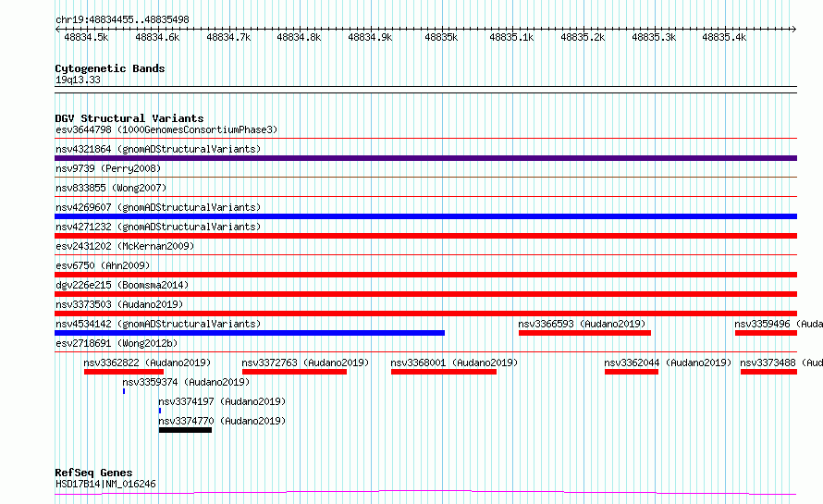Screen dimensions: 823x504
Task: Select the nsv3366593 (Audano2019) label
Action: (582, 324)
